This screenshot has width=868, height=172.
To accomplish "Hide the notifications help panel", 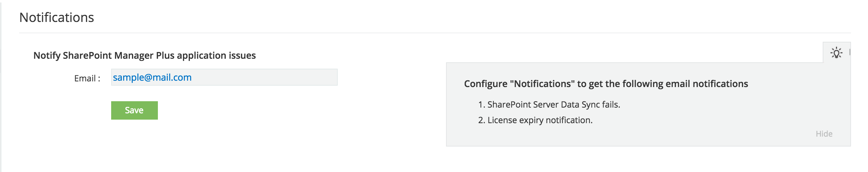I will (824, 134).
